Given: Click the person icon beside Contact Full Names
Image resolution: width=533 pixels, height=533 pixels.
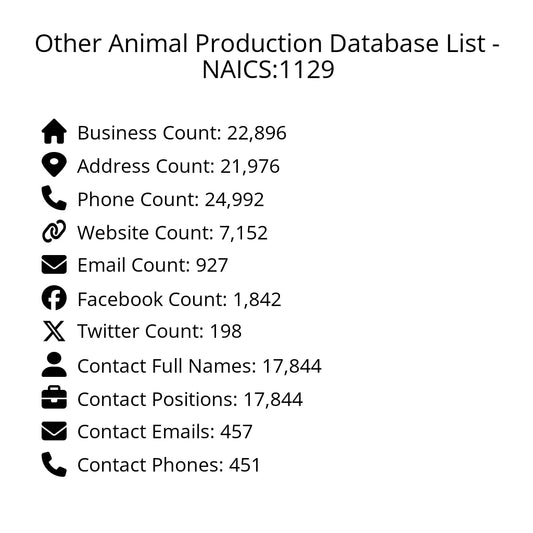Looking at the screenshot, I should (x=54, y=364).
